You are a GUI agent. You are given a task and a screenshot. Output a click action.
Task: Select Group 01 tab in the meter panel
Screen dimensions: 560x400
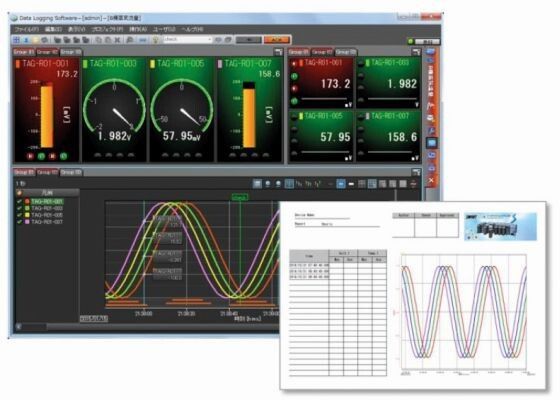coord(24,52)
